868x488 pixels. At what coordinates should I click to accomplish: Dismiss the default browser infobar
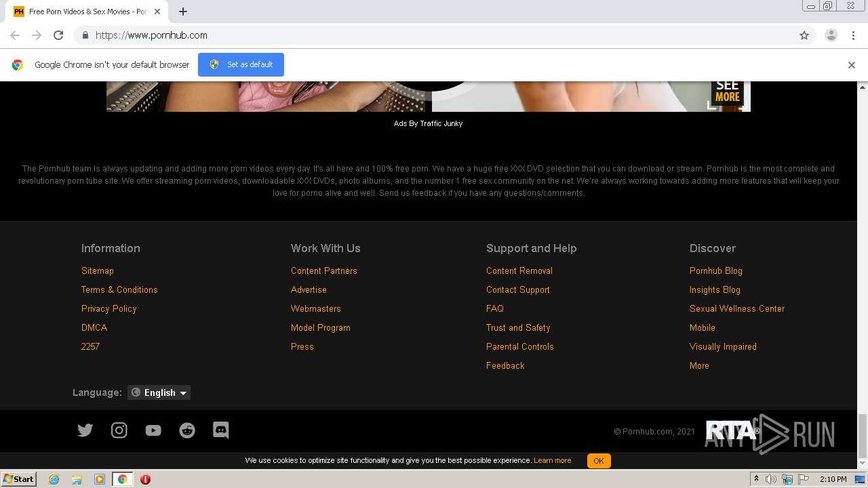(x=852, y=65)
